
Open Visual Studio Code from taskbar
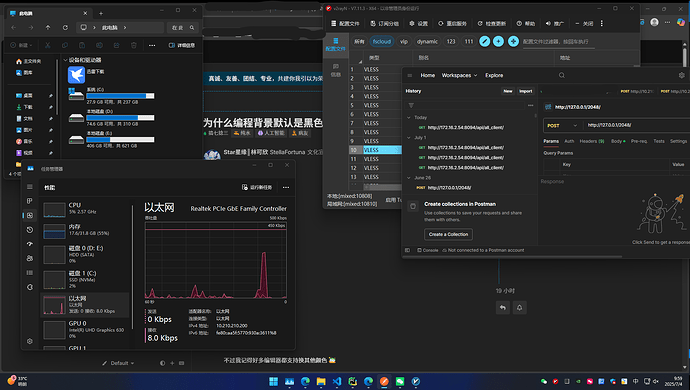[x=337, y=381]
